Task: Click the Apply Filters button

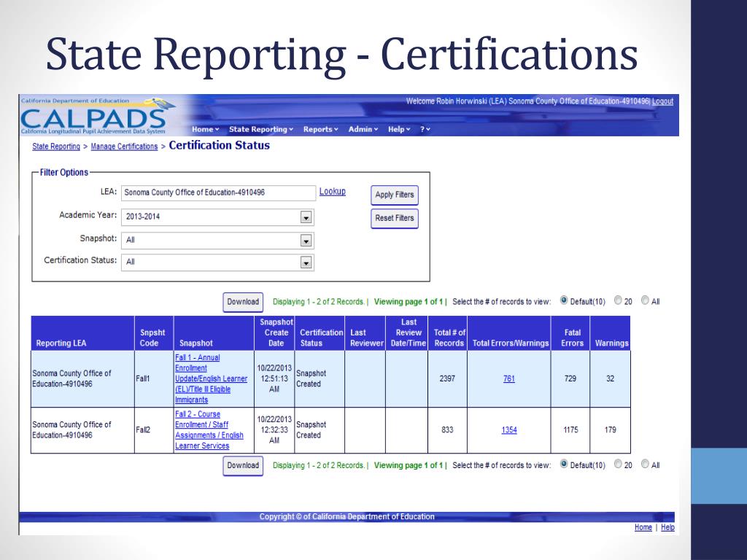Action: pos(395,195)
